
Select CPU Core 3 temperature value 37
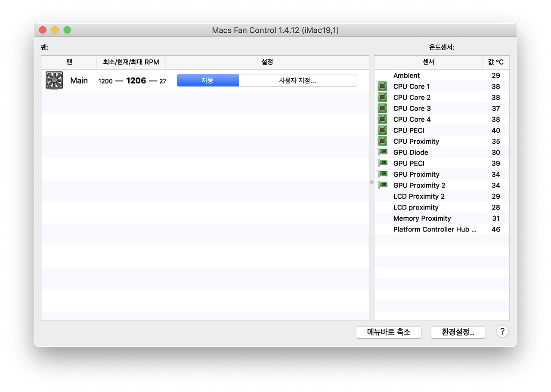click(x=496, y=108)
